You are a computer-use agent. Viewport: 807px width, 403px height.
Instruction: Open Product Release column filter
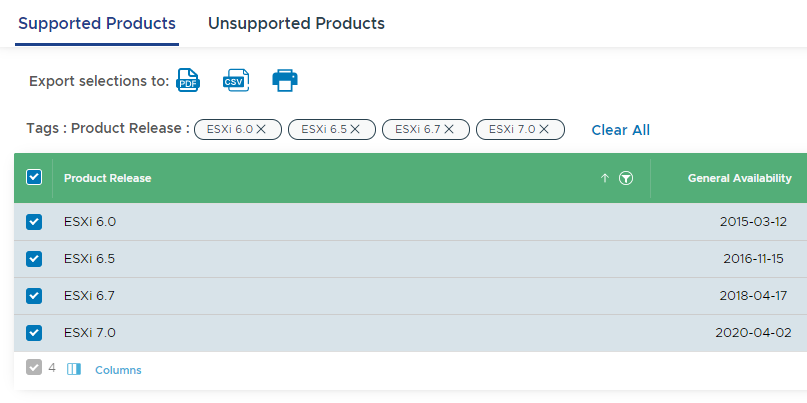(626, 178)
